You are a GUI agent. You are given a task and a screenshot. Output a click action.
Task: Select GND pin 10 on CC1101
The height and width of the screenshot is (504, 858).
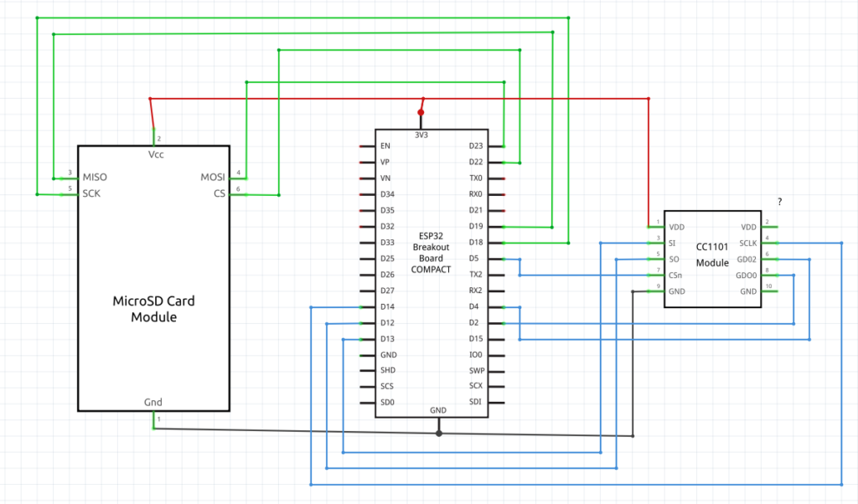click(748, 291)
